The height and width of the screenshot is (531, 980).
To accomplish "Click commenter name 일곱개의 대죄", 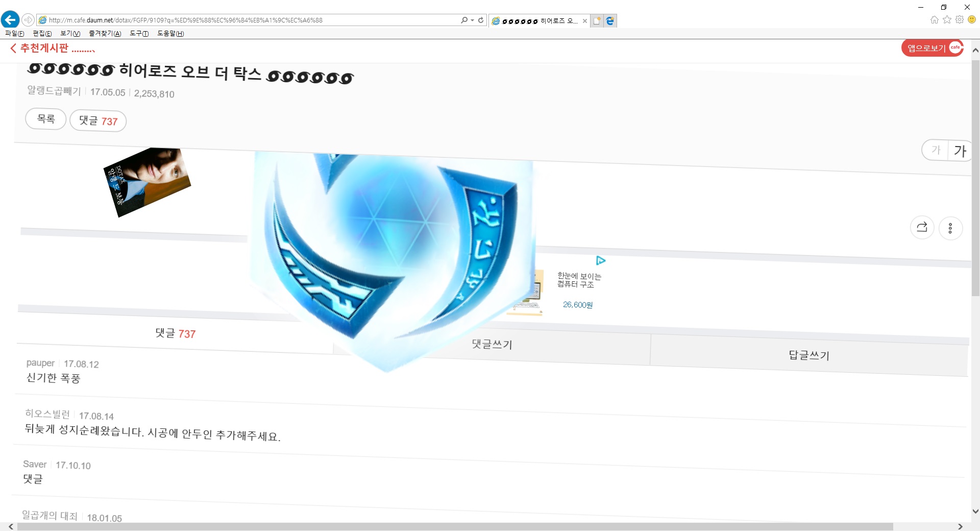I will pos(50,516).
